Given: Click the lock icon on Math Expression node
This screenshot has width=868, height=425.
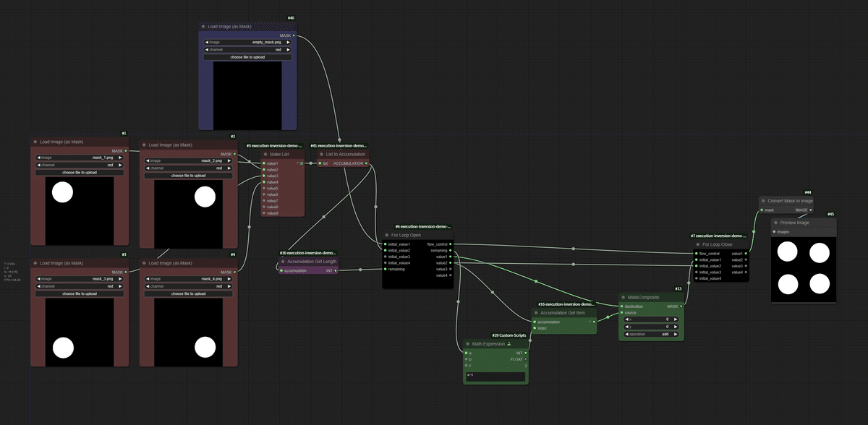Looking at the screenshot, I should tap(509, 344).
